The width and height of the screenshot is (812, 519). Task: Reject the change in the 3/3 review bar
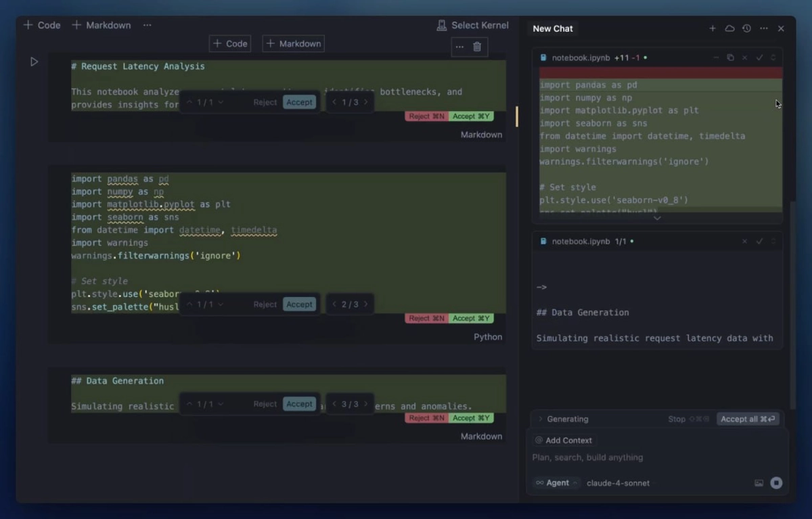pyautogui.click(x=265, y=404)
